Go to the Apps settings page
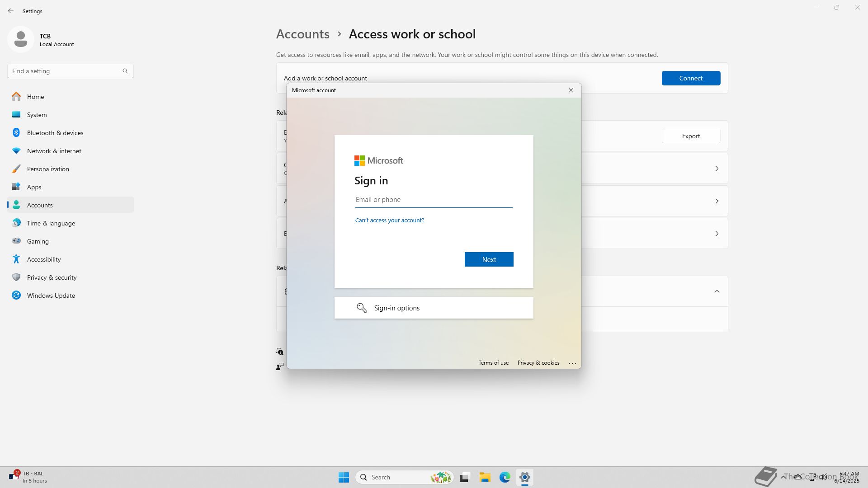868x488 pixels. (34, 187)
